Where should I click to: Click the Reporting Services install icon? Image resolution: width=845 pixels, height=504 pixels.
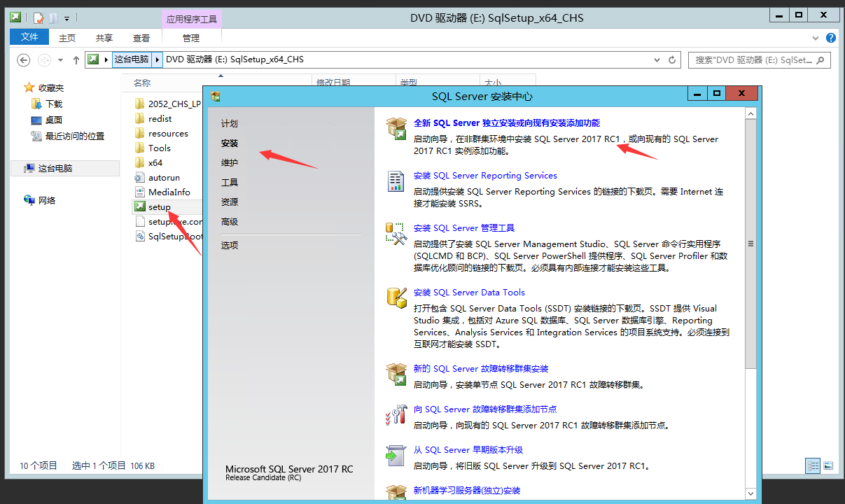point(396,181)
